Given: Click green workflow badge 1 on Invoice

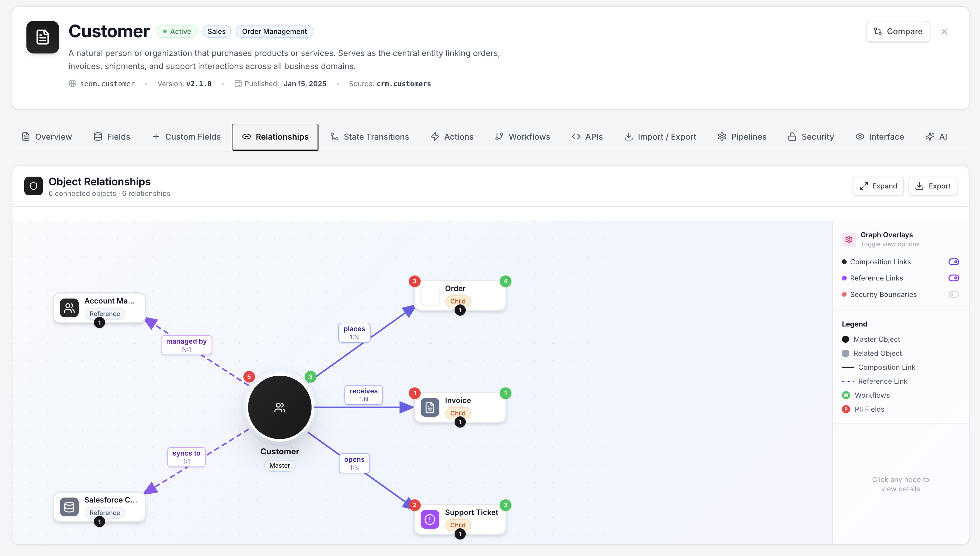Looking at the screenshot, I should 506,393.
